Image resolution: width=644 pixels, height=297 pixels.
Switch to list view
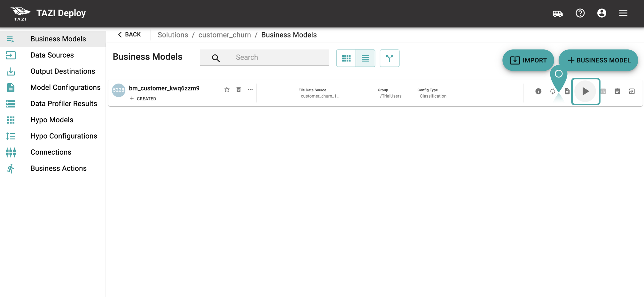[365, 58]
